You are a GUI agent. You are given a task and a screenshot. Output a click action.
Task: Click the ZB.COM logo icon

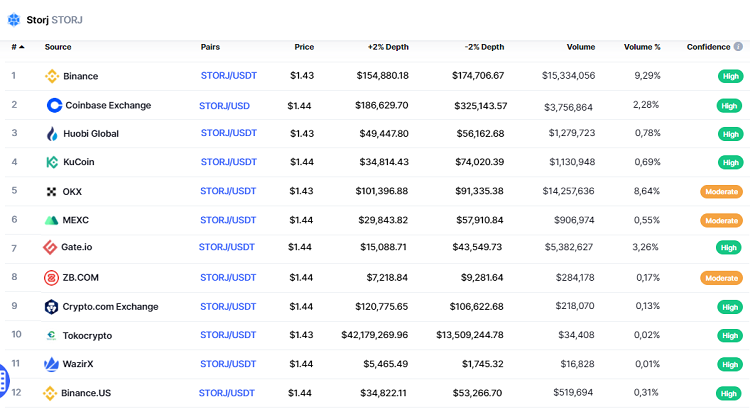(52, 278)
